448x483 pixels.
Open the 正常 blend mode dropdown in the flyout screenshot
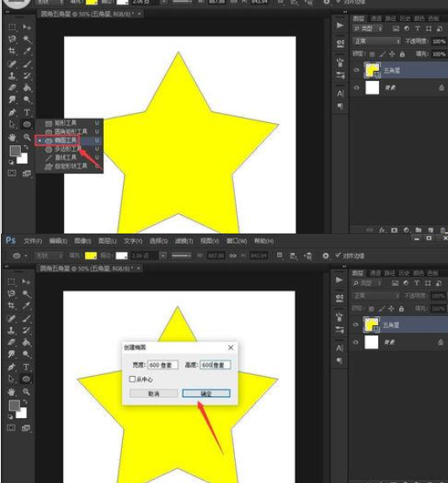pyautogui.click(x=377, y=41)
